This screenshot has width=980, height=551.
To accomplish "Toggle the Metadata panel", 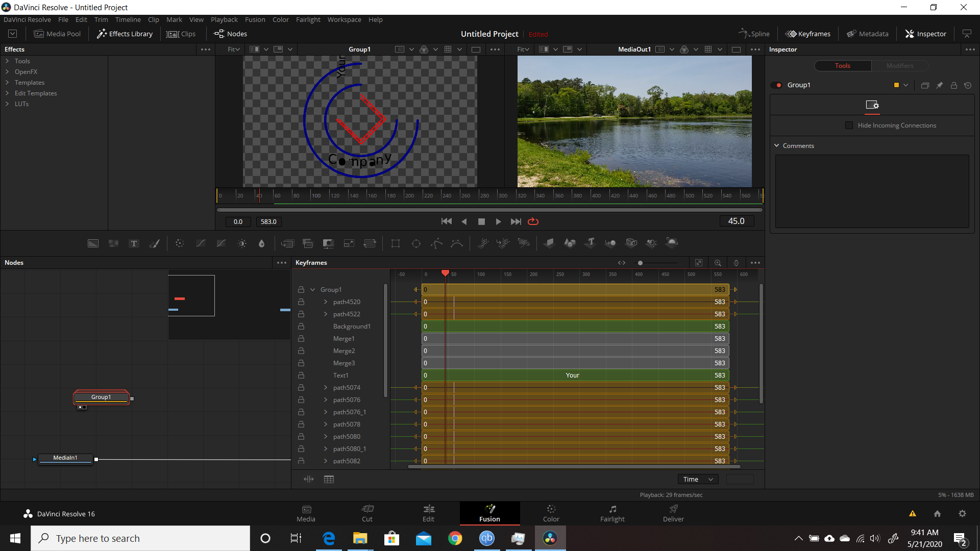I will [x=868, y=34].
